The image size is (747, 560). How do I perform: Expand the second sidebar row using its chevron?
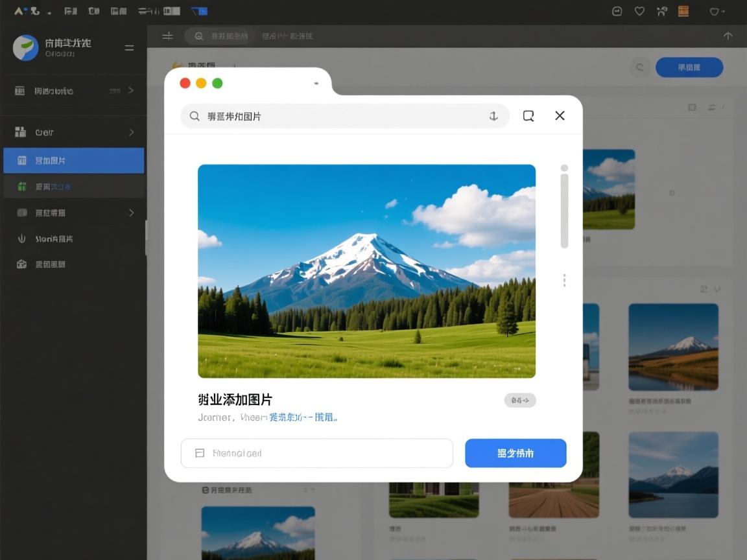(x=132, y=132)
